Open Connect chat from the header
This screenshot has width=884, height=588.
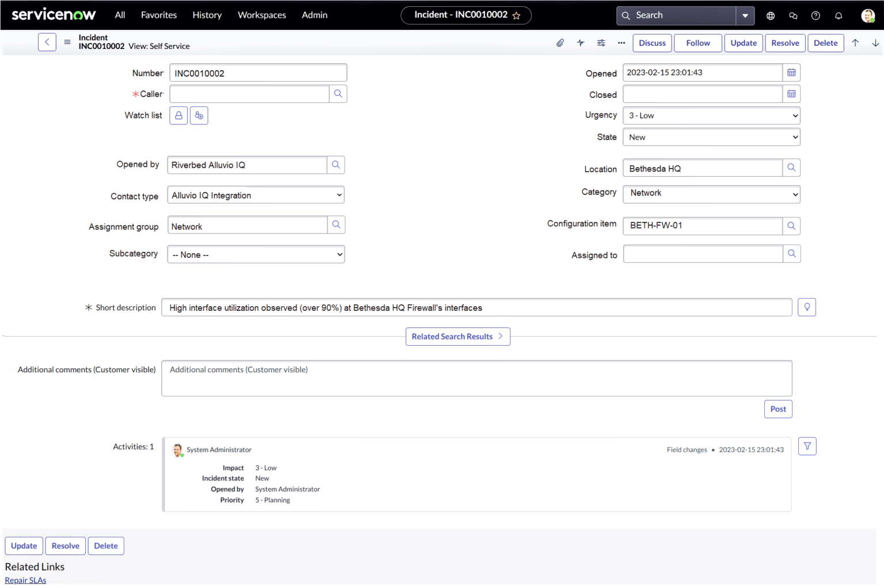pyautogui.click(x=793, y=16)
